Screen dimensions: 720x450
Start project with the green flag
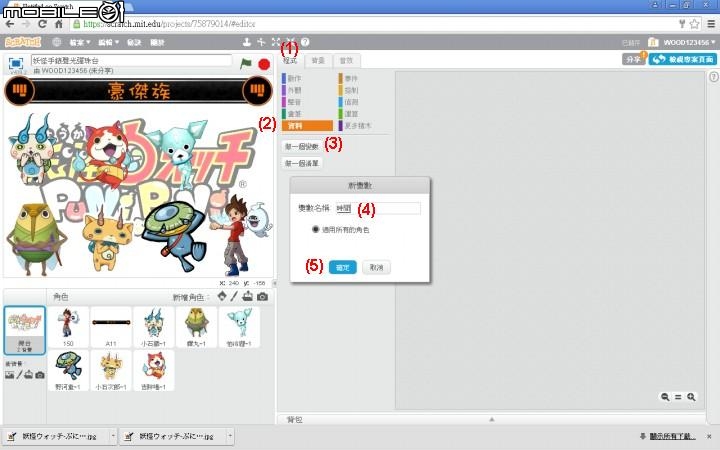coord(246,63)
